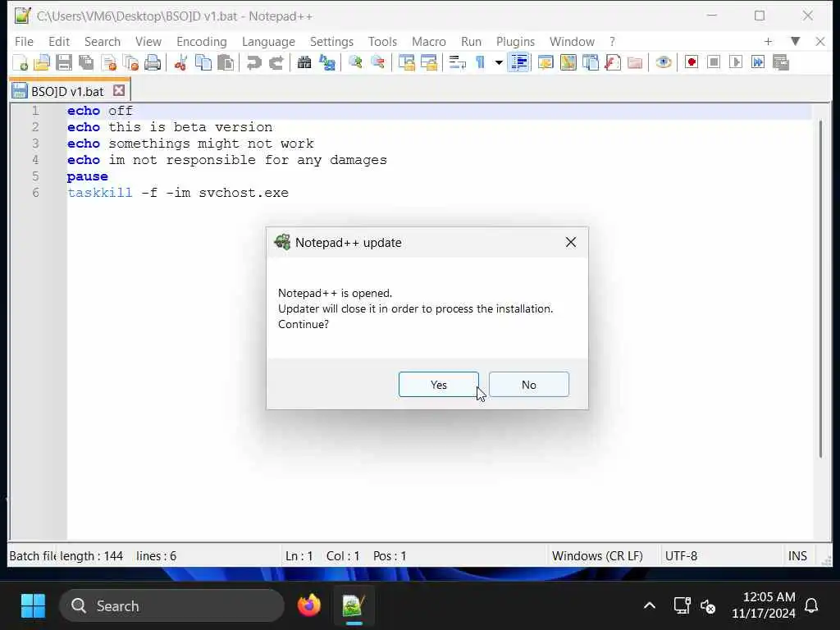Screen dimensions: 840x630
Task: Open the down-triangle document list dropdown
Action: point(795,41)
